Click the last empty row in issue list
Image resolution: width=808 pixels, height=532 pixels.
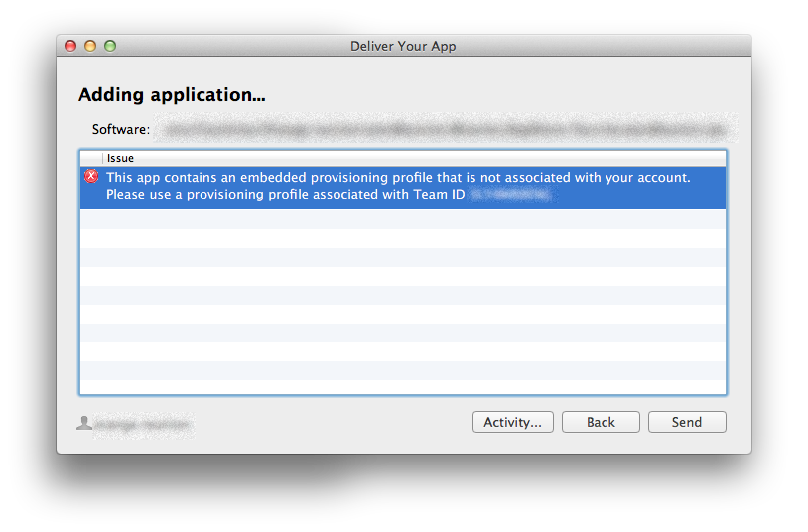(x=403, y=387)
